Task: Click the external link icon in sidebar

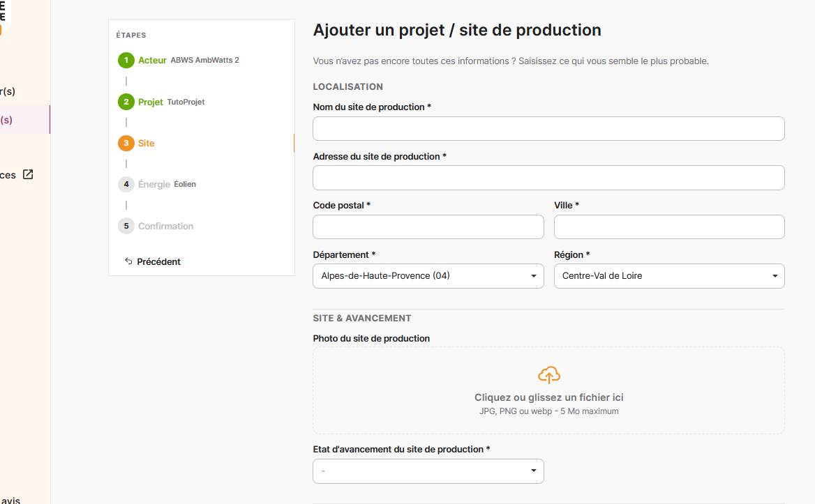Action: click(28, 174)
